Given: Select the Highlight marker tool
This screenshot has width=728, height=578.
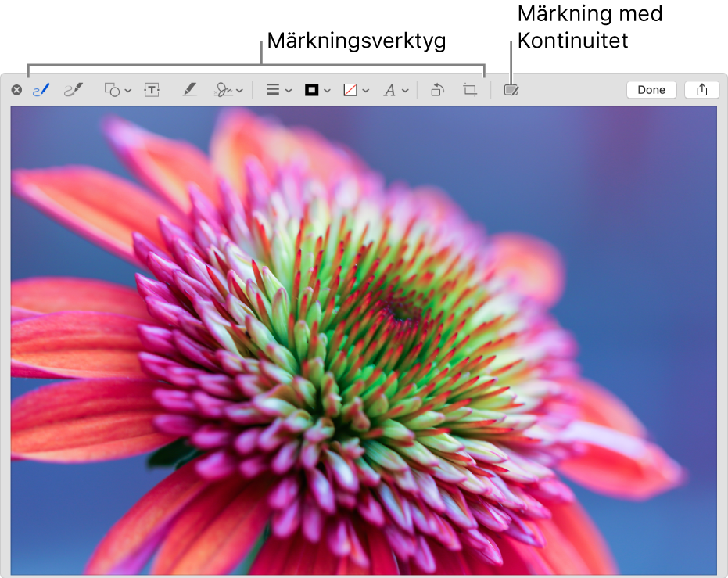Looking at the screenshot, I should tap(189, 90).
